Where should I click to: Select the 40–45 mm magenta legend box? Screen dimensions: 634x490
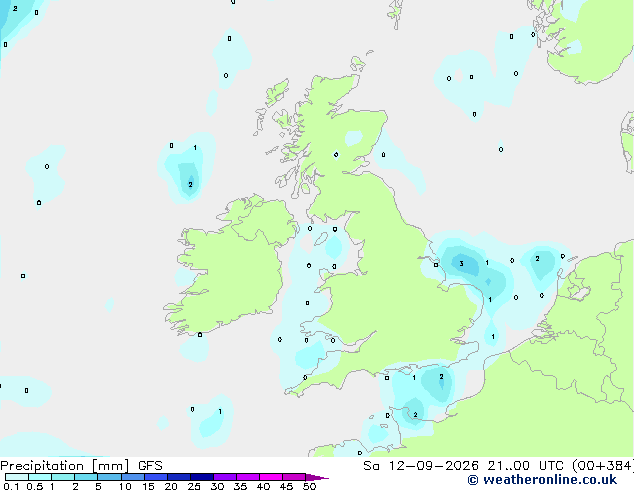[271, 477]
